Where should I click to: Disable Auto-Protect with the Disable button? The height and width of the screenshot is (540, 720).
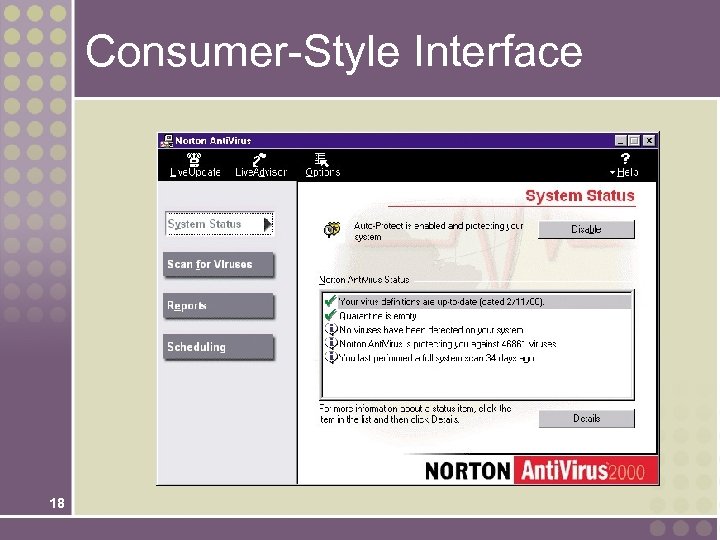(586, 229)
